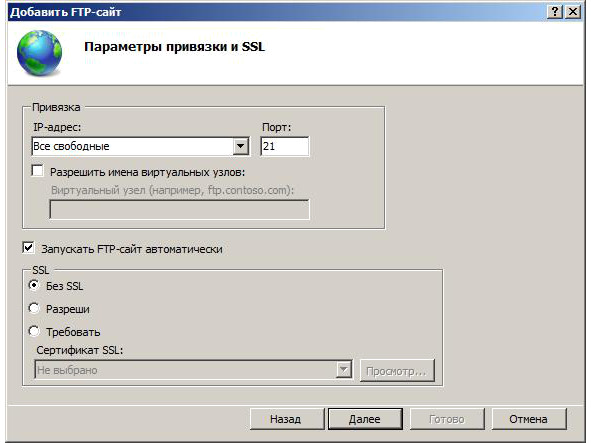591x443 pixels.
Task: Click the globe icon in the header
Action: click(x=39, y=53)
